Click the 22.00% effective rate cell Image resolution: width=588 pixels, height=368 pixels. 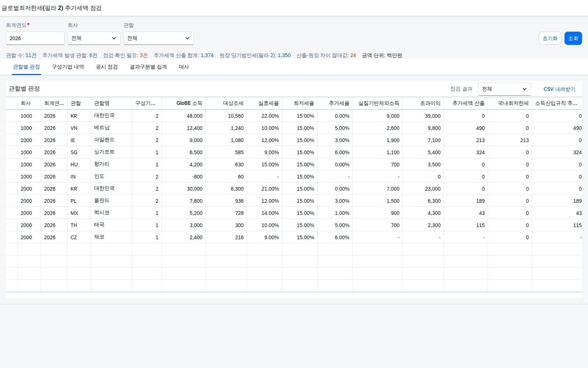[265, 116]
